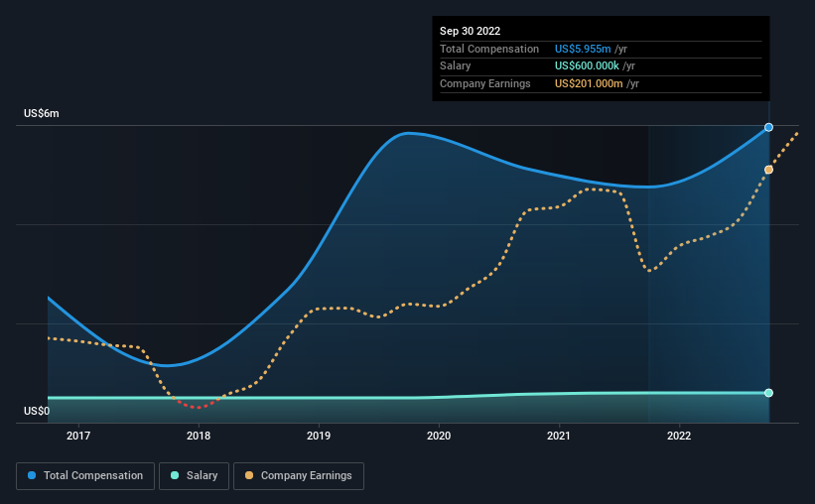Select the 2018 axis label
Image resolution: width=815 pixels, height=504 pixels.
199,436
